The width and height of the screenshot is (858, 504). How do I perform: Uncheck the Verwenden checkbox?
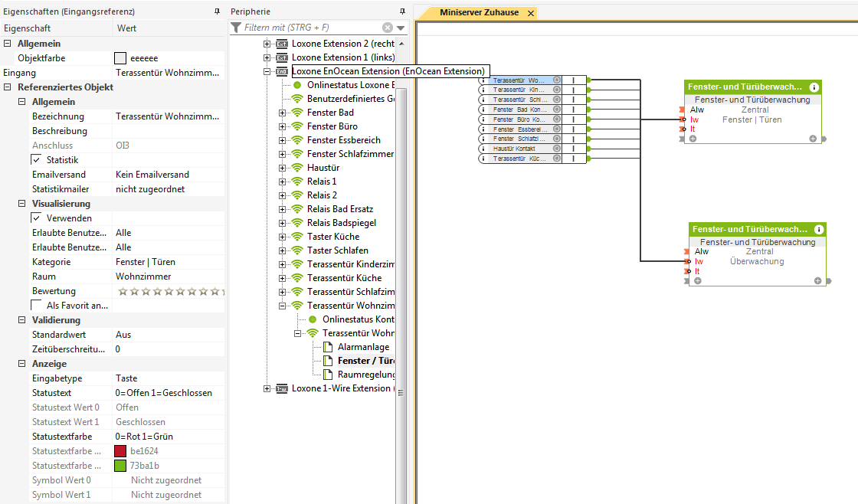coord(36,218)
